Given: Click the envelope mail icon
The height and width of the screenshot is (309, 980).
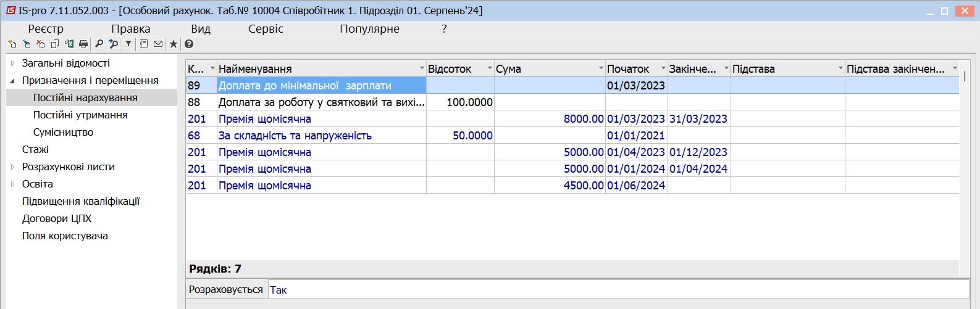Looking at the screenshot, I should click(158, 44).
